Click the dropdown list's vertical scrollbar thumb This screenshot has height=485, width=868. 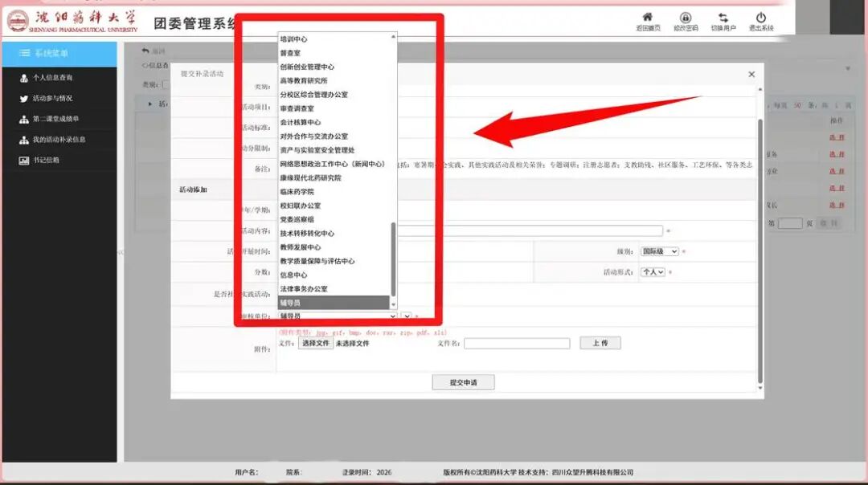click(393, 259)
